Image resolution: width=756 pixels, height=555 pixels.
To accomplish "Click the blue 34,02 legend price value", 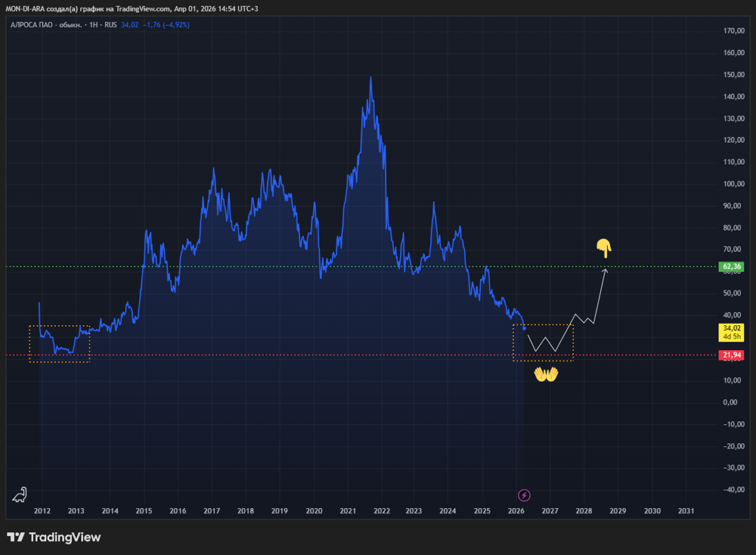I will point(130,25).
